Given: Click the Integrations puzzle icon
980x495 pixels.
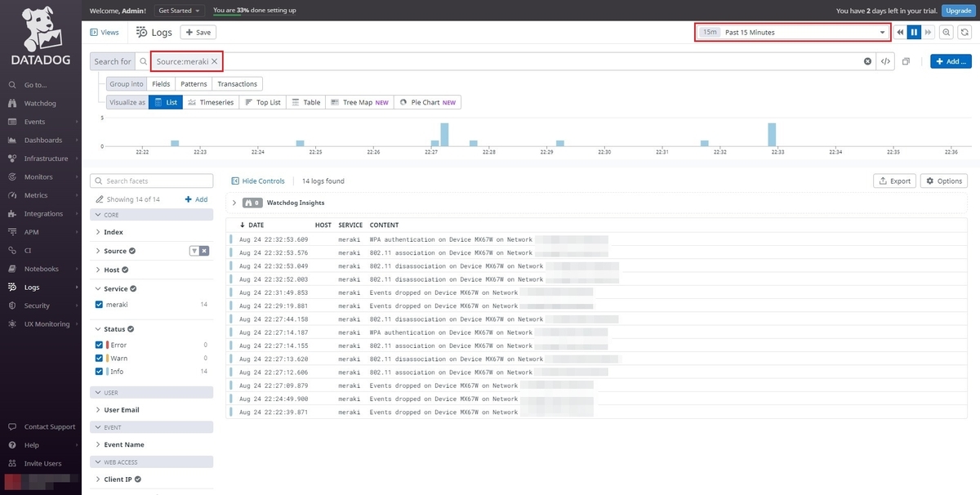Looking at the screenshot, I should [x=12, y=214].
